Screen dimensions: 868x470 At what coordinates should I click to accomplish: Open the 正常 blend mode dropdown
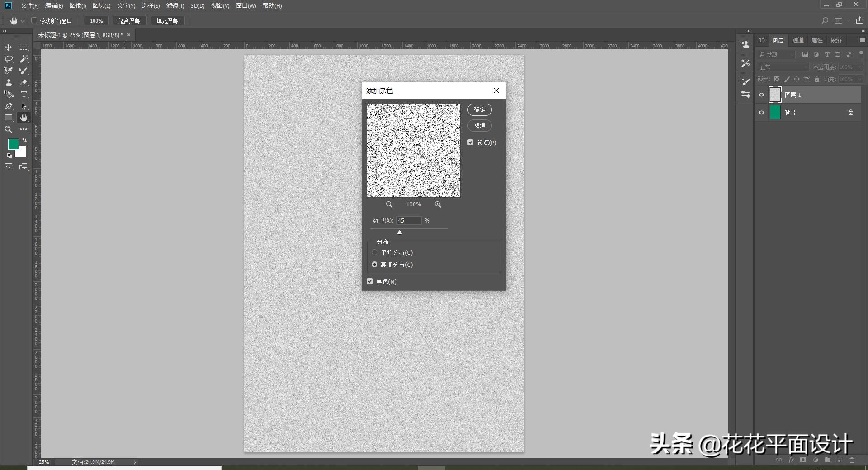click(x=783, y=67)
